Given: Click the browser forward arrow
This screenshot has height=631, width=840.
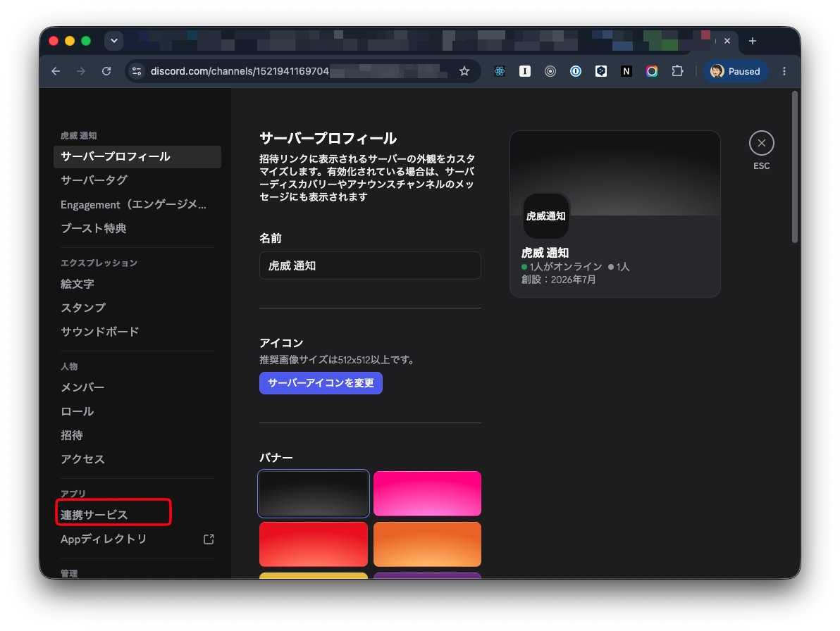Looking at the screenshot, I should coord(81,71).
